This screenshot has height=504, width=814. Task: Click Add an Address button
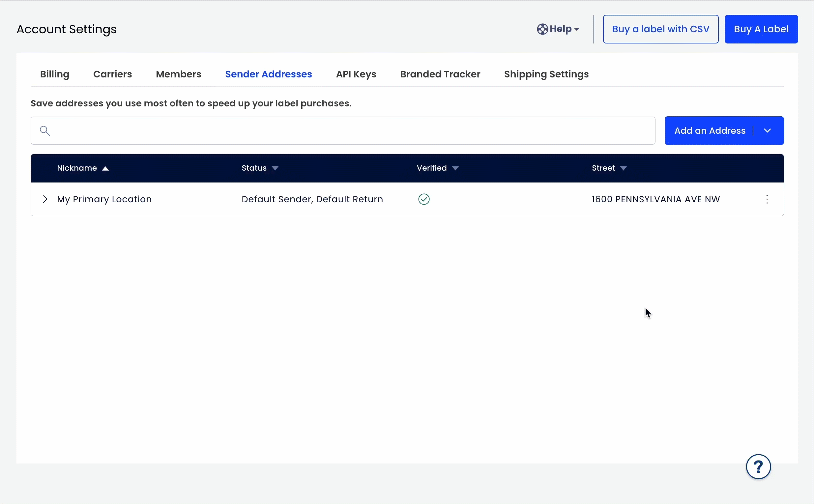click(x=710, y=130)
